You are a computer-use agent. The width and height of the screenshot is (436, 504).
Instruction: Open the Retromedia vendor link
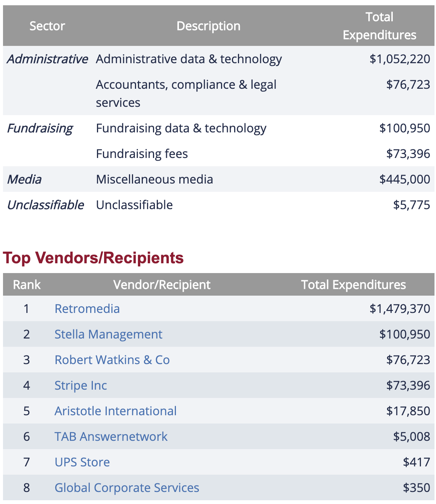click(x=87, y=309)
